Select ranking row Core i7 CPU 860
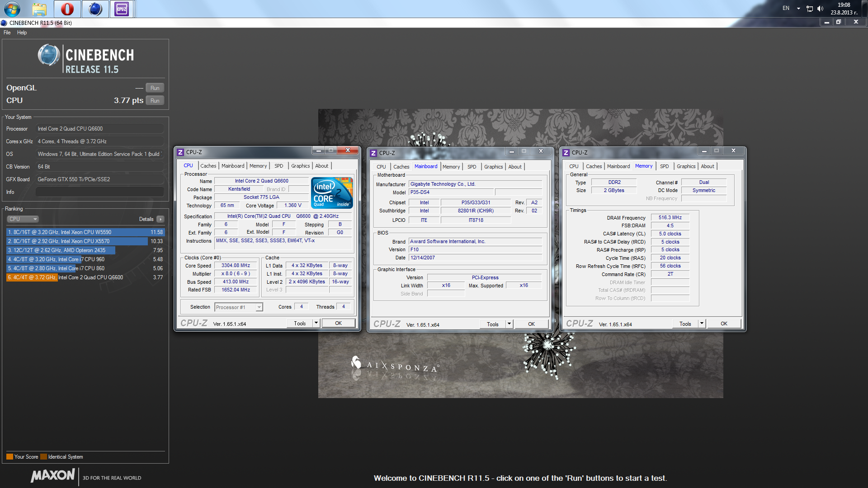Screen dimensions: 868x488 [x=85, y=268]
